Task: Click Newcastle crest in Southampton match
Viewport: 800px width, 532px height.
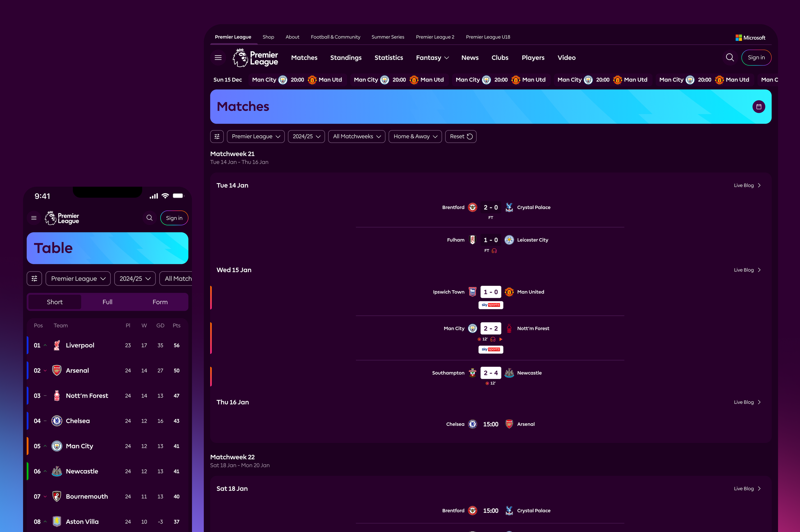Action: pos(509,373)
